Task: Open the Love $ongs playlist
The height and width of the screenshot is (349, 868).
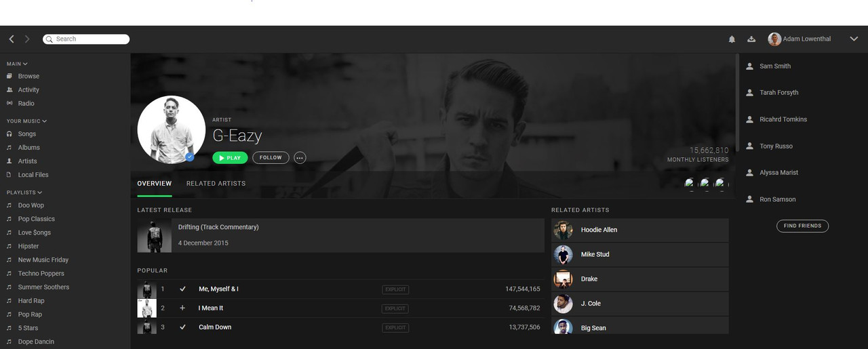Action: pos(34,232)
